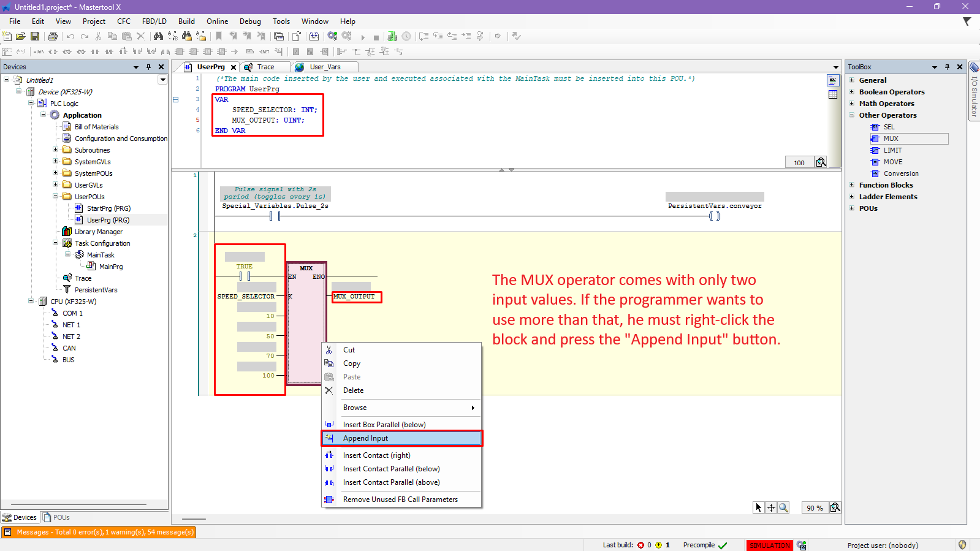Image resolution: width=980 pixels, height=551 pixels.
Task: Open the Build menu
Action: pyautogui.click(x=186, y=21)
